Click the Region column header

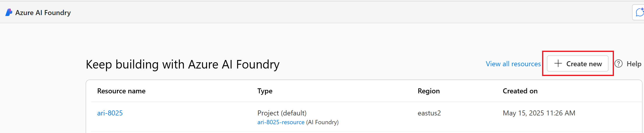click(x=428, y=91)
